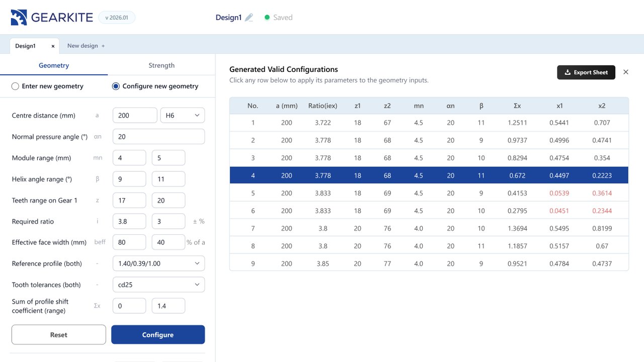Select the Enter new geometry radio button
Viewport: 644px width, 362px height.
(x=16, y=86)
